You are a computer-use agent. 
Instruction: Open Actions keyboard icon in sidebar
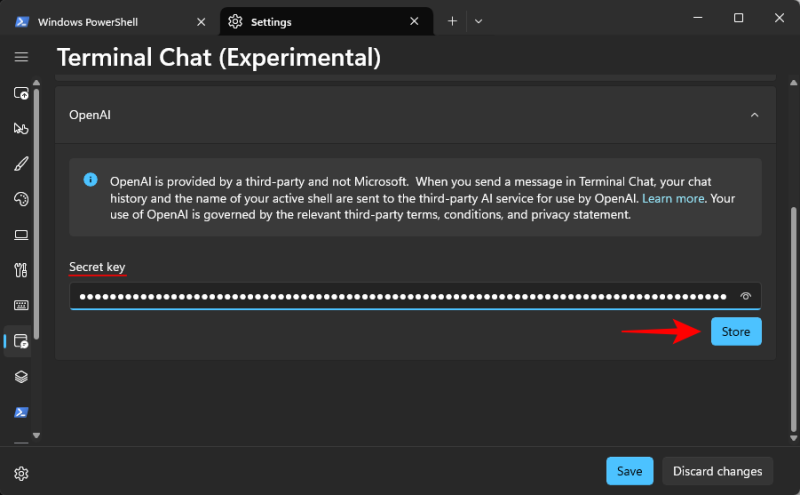click(21, 305)
